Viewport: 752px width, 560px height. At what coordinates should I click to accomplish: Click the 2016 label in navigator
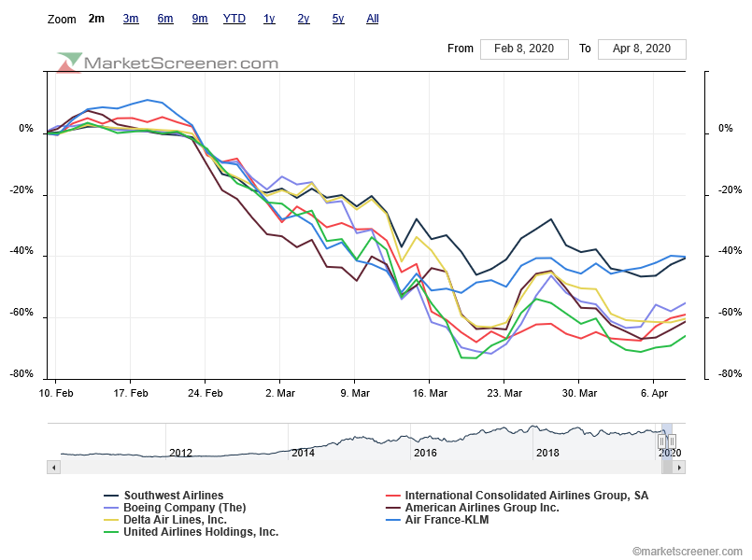point(425,453)
